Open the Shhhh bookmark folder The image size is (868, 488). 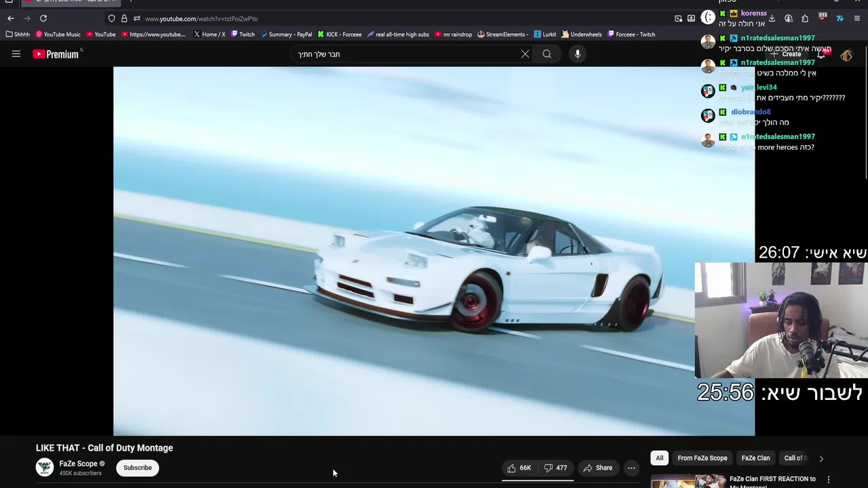(x=18, y=35)
